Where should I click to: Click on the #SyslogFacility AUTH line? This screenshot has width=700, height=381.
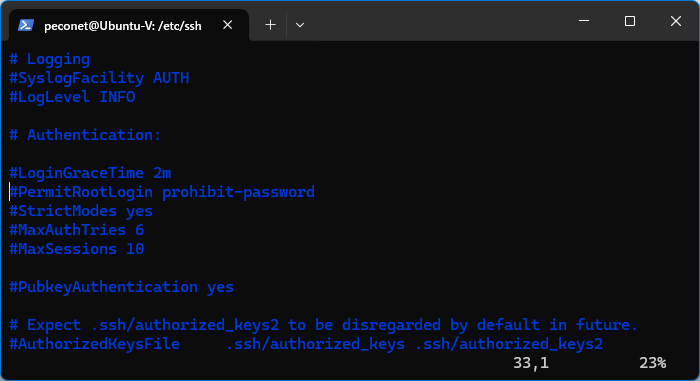99,78
